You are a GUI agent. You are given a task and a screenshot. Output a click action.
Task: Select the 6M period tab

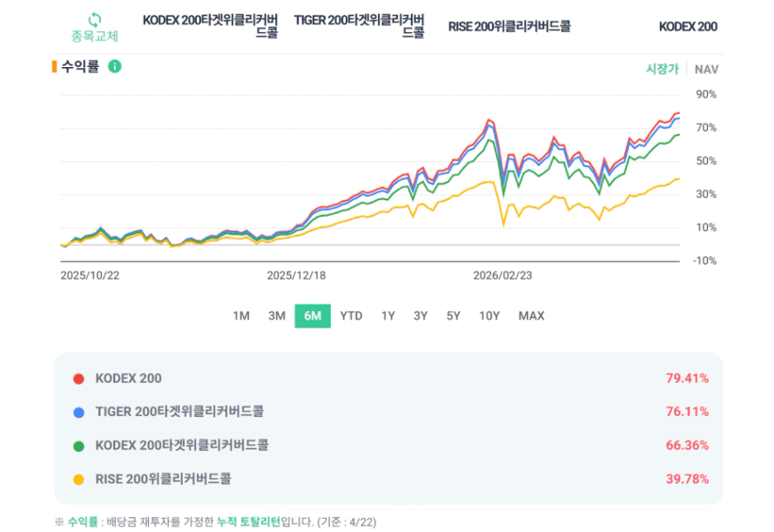point(313,316)
